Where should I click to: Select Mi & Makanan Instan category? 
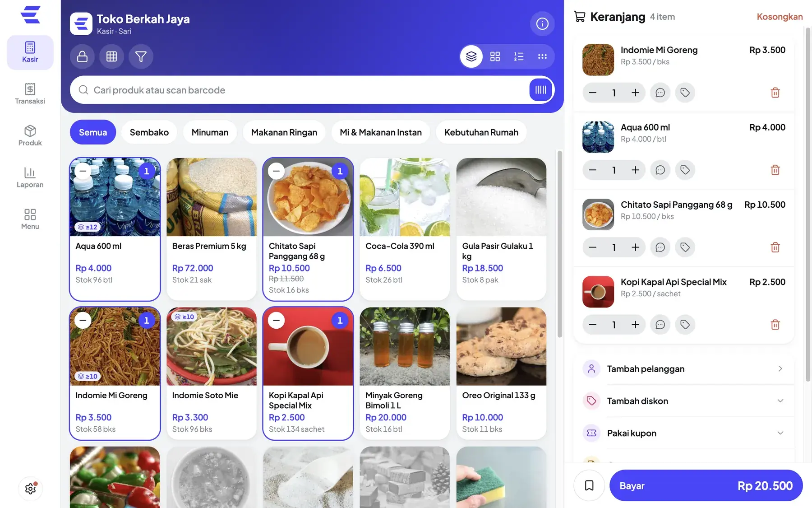(381, 132)
